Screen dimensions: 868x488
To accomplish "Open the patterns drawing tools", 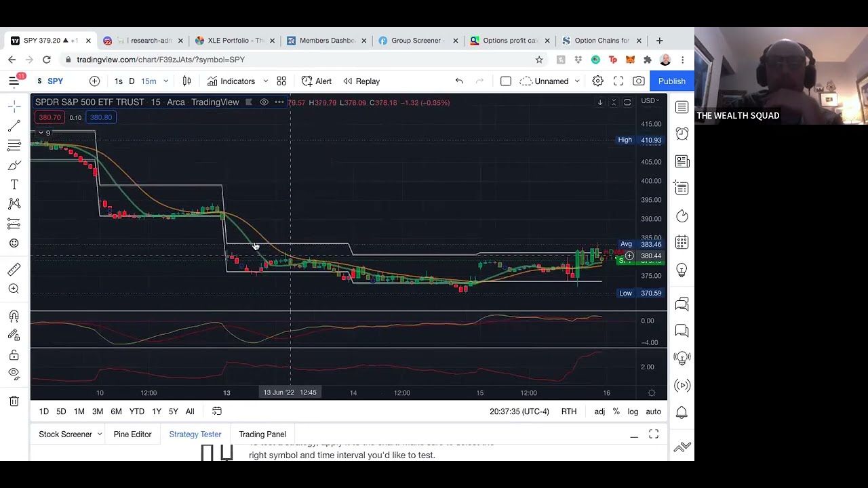I will (x=14, y=204).
